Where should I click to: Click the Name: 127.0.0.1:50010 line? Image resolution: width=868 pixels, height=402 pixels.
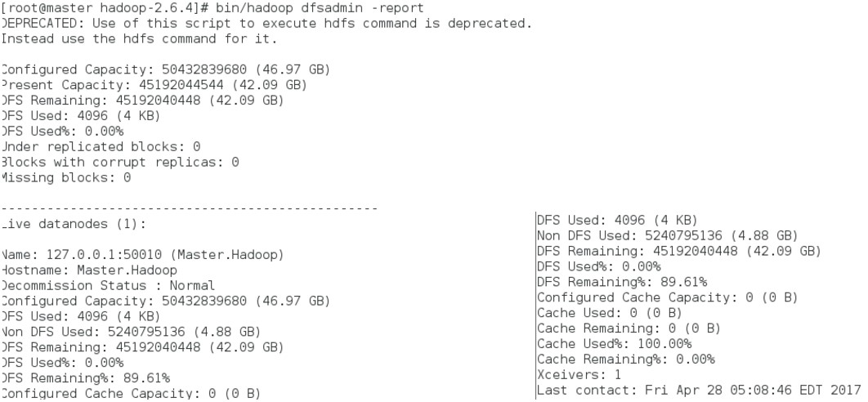tap(141, 255)
